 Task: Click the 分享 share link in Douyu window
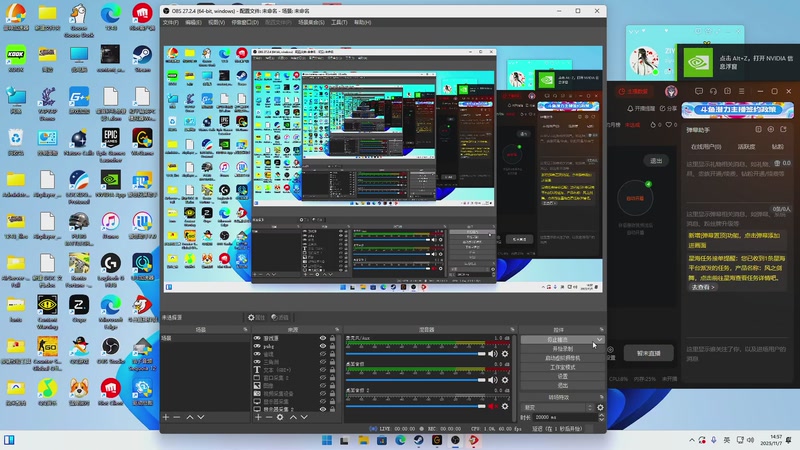click(x=668, y=109)
